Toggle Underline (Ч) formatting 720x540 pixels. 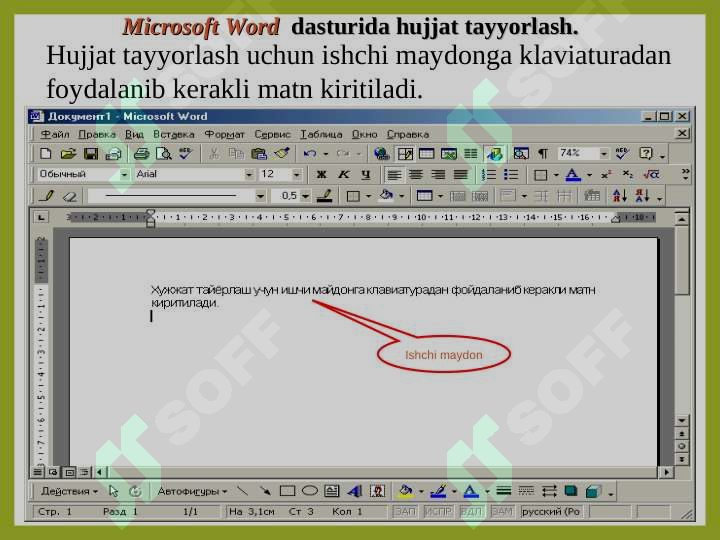[x=366, y=174]
